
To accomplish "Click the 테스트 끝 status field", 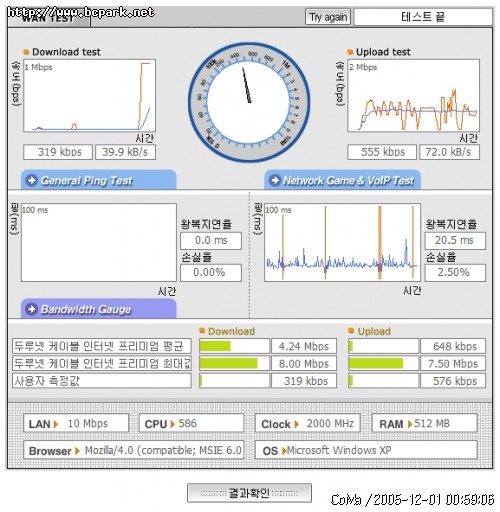I will [423, 17].
